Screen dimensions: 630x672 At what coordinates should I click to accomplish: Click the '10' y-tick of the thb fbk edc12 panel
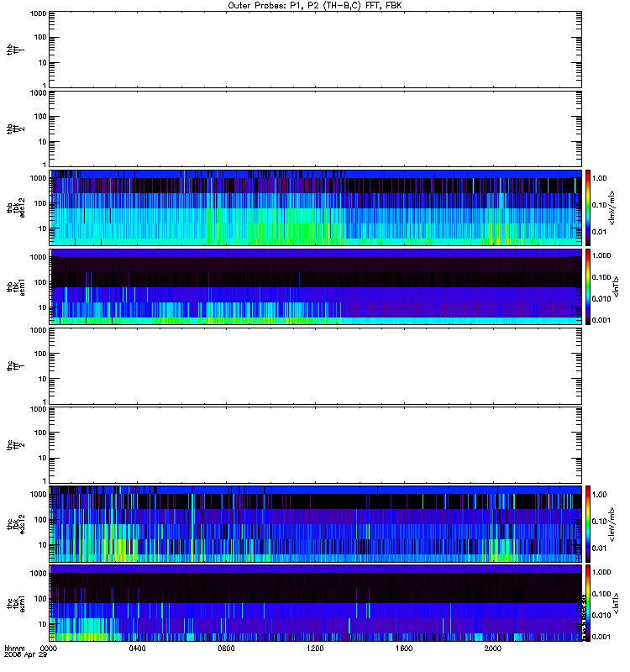pos(43,228)
